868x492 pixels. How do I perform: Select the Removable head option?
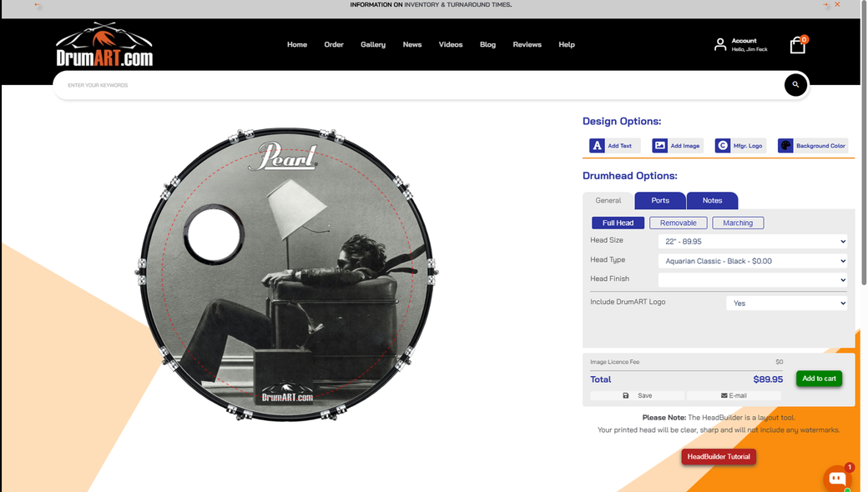coord(679,223)
